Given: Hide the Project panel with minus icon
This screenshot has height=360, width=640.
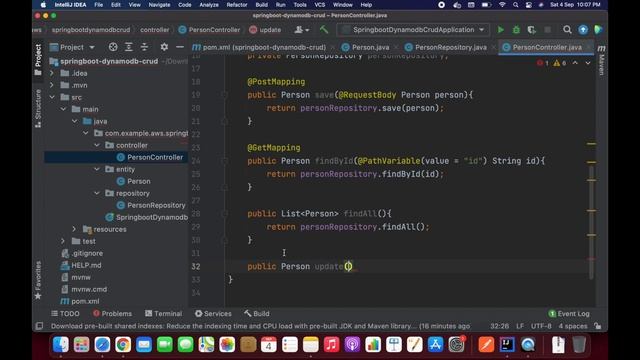Looking at the screenshot, I should (180, 47).
